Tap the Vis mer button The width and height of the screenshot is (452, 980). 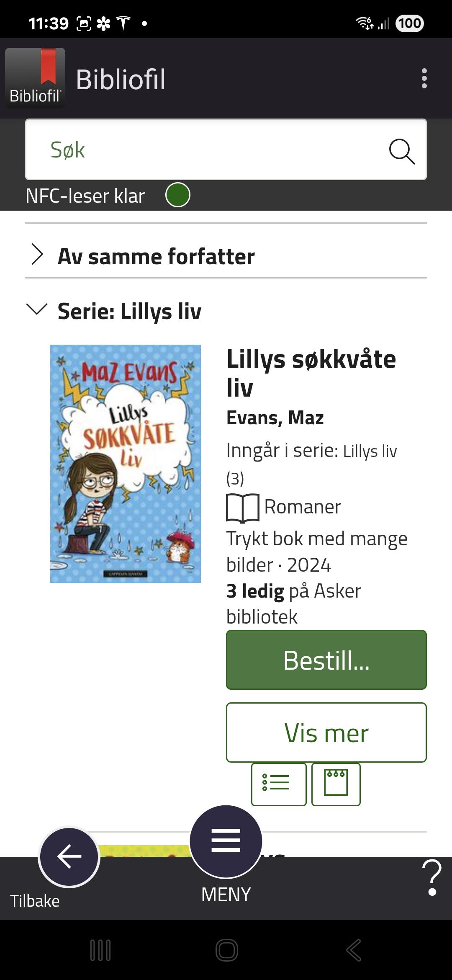[x=326, y=732]
